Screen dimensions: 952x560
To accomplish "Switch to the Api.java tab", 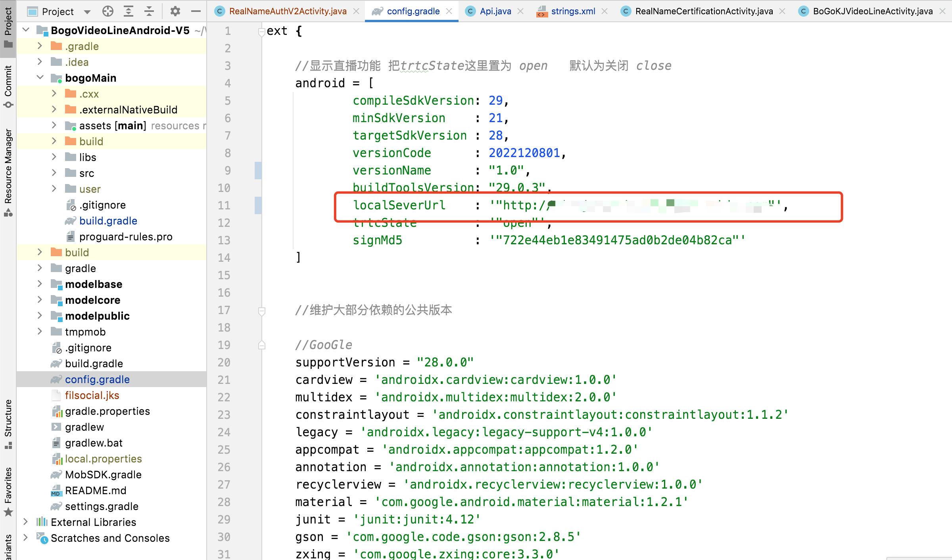I will click(495, 11).
